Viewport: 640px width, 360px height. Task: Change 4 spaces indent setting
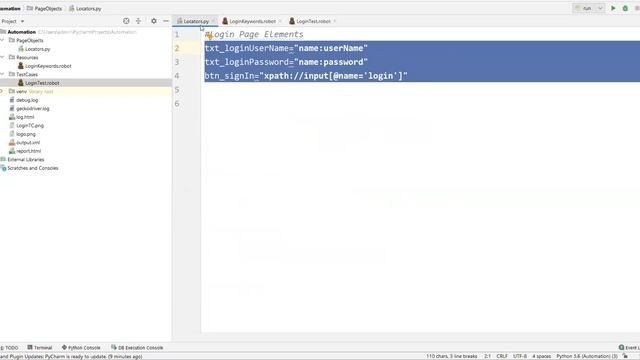click(542, 356)
